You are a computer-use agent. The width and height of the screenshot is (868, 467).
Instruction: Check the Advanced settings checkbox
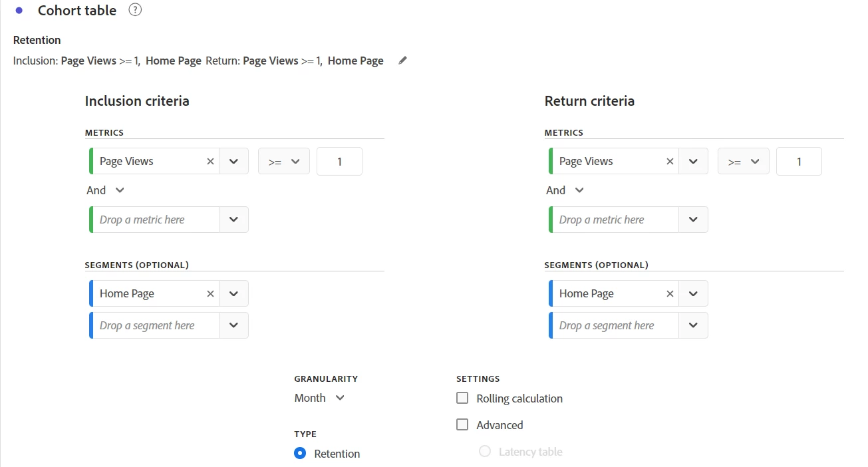point(462,425)
